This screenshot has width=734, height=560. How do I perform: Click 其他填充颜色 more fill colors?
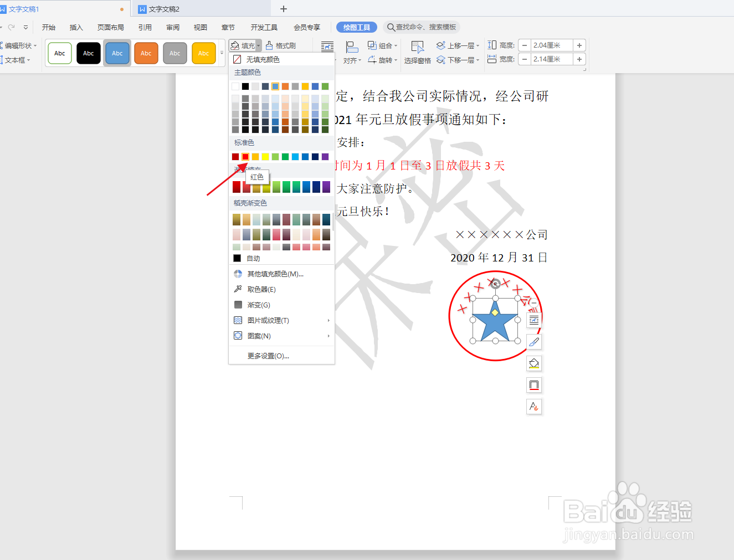click(274, 273)
